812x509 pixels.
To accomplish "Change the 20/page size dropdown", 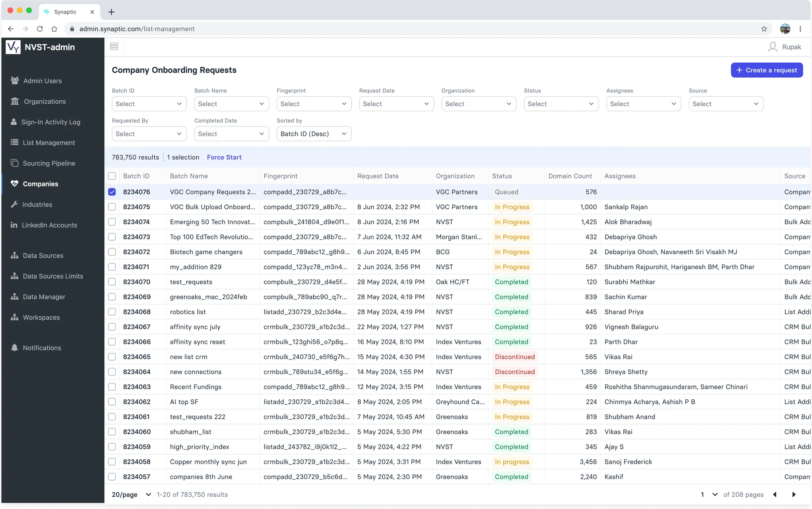I will click(x=132, y=494).
